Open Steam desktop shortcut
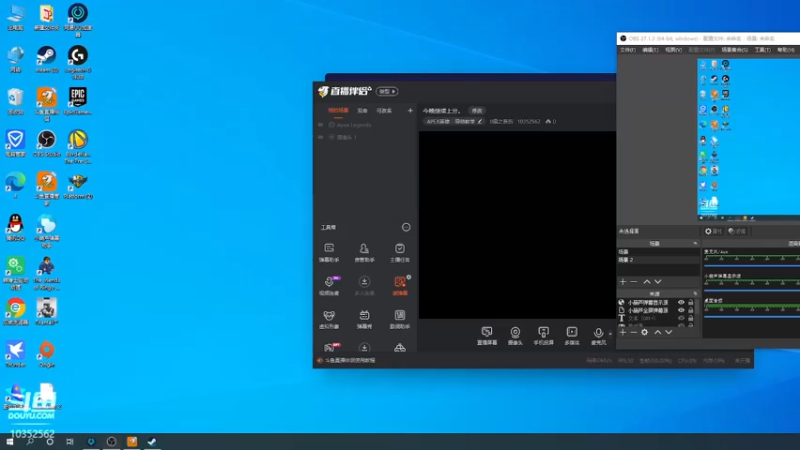This screenshot has height=450, width=800. 46,59
